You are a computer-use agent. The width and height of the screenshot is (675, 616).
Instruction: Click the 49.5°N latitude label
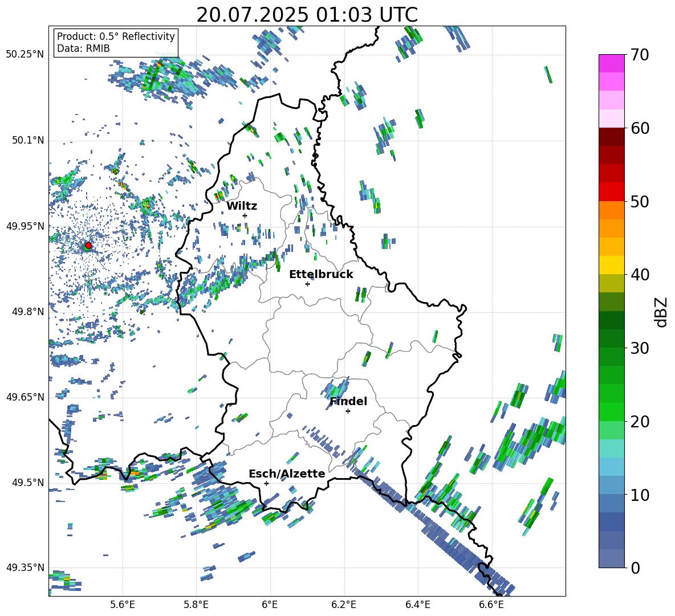point(27,482)
